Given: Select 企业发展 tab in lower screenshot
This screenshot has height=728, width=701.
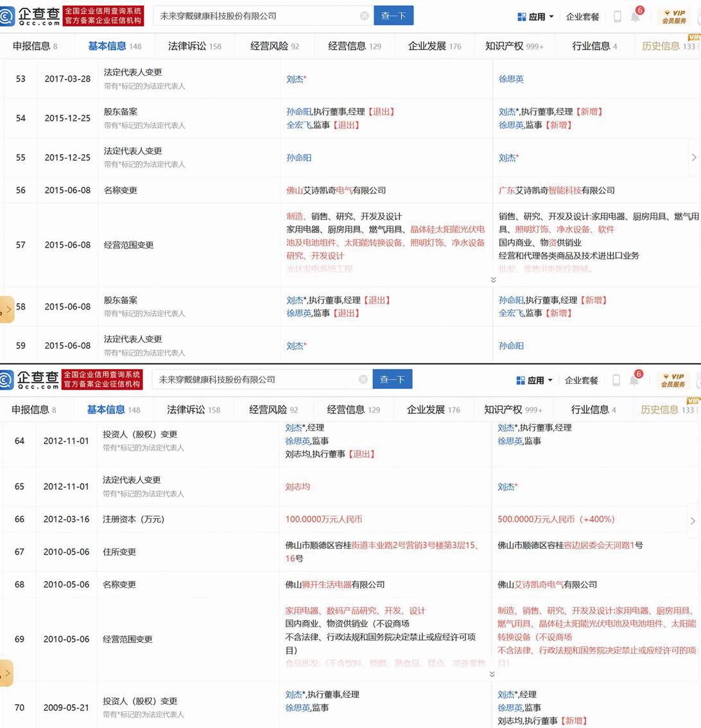Looking at the screenshot, I should pos(433,410).
